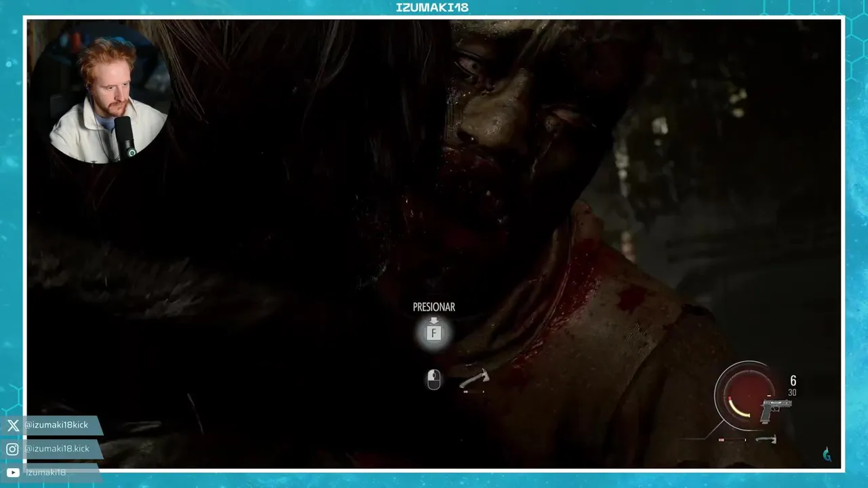This screenshot has width=868, height=488.
Task: Click the Instagram icon in overlay
Action: pos(12,449)
